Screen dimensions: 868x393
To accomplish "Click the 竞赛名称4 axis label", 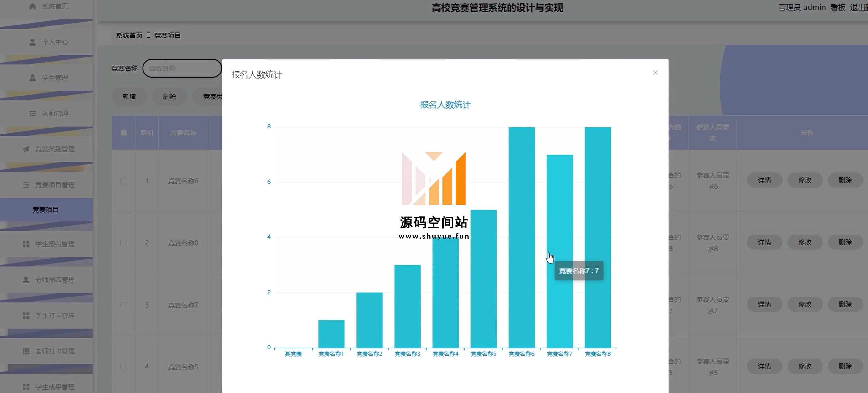I will pos(445,354).
